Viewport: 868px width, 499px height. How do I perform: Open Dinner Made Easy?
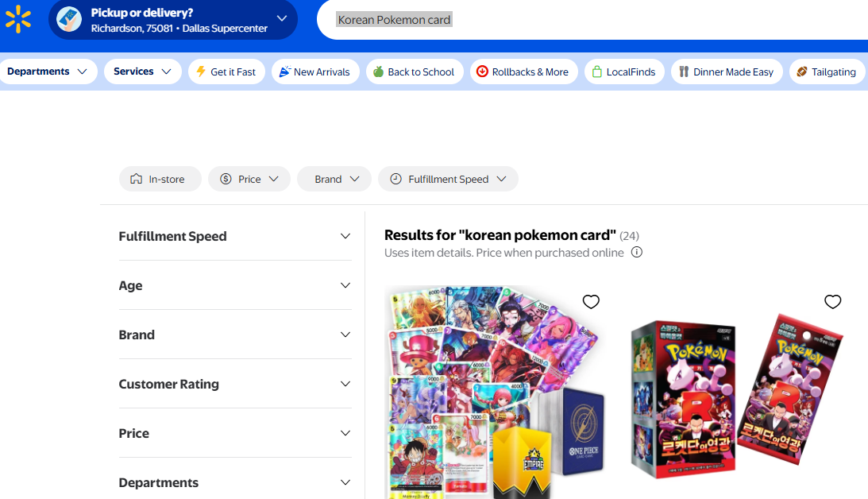pyautogui.click(x=727, y=72)
